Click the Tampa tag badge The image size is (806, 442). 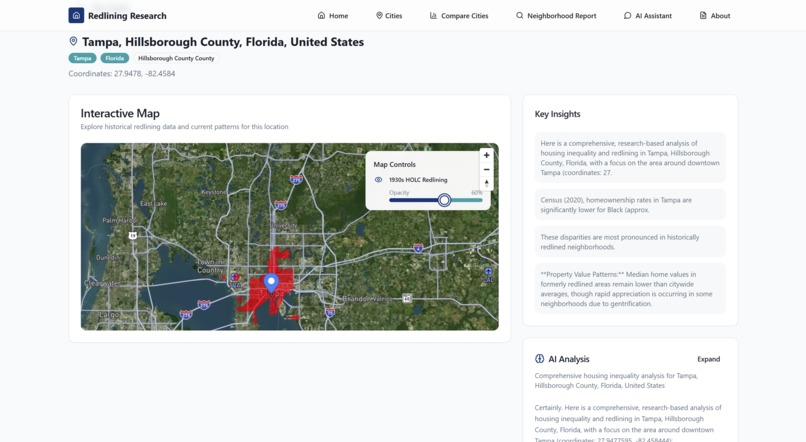pos(82,58)
